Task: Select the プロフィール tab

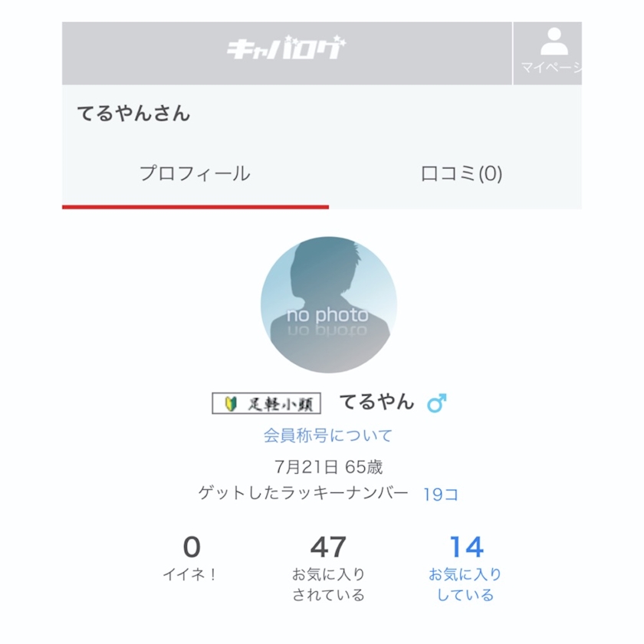Action: pyautogui.click(x=195, y=173)
